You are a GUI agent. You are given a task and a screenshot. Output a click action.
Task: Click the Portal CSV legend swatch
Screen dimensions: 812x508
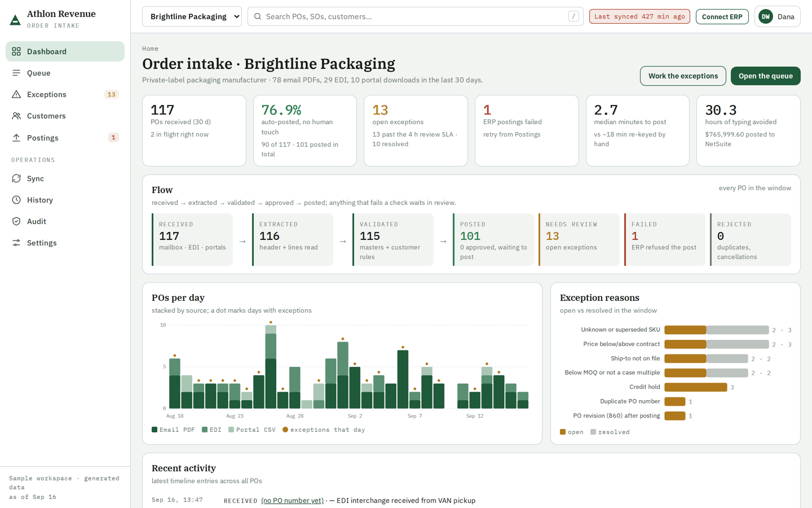(x=231, y=430)
